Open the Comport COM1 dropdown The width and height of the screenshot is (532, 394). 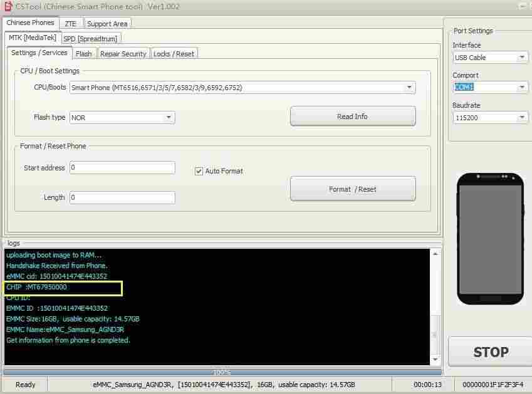490,88
